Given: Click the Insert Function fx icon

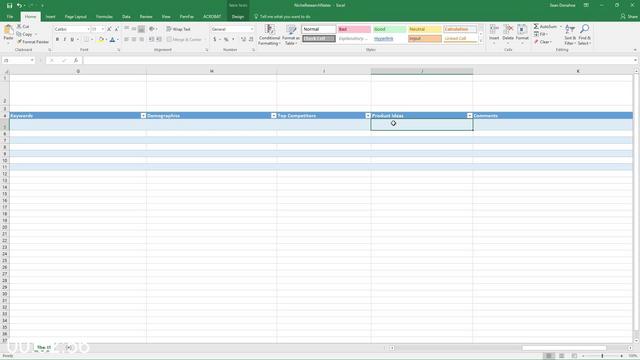Looking at the screenshot, I should (76, 60).
